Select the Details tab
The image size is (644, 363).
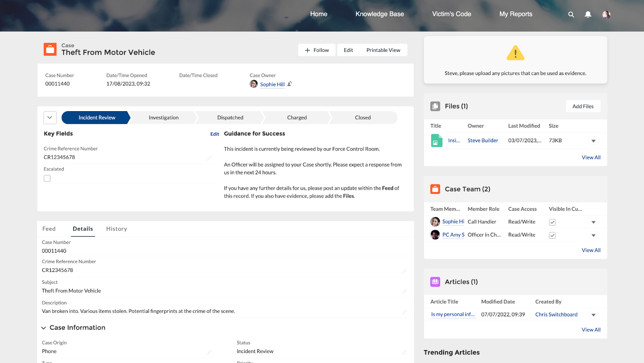pos(83,229)
